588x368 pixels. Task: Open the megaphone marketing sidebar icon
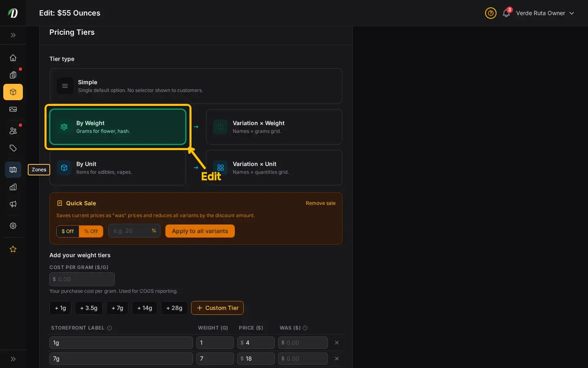point(13,204)
